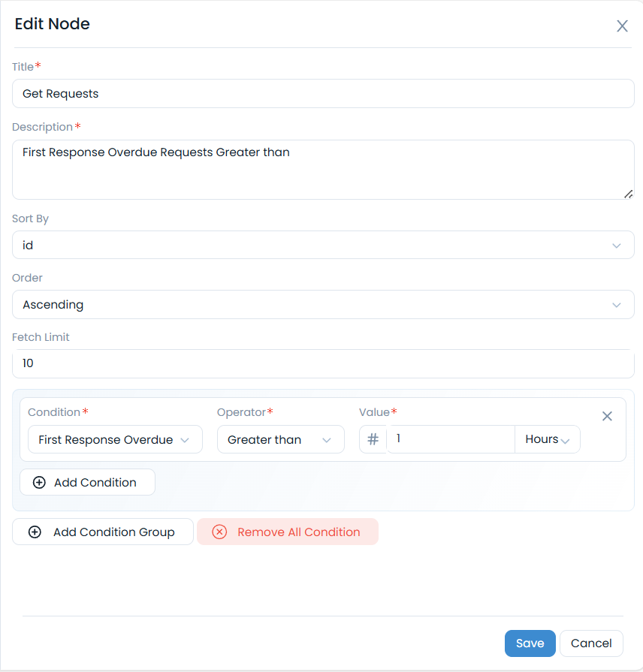Open the Sort By dropdown

pos(323,245)
